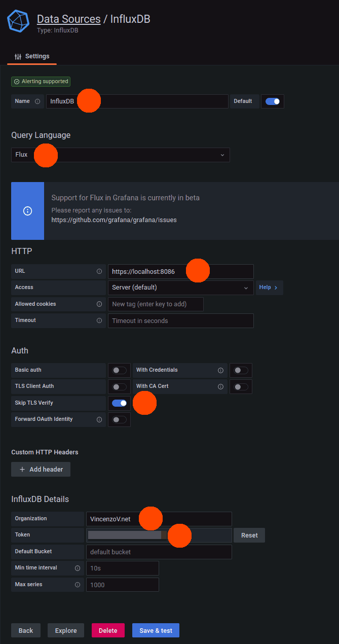The height and width of the screenshot is (644, 339).
Task: Click the Timeout info icon
Action: [99, 320]
